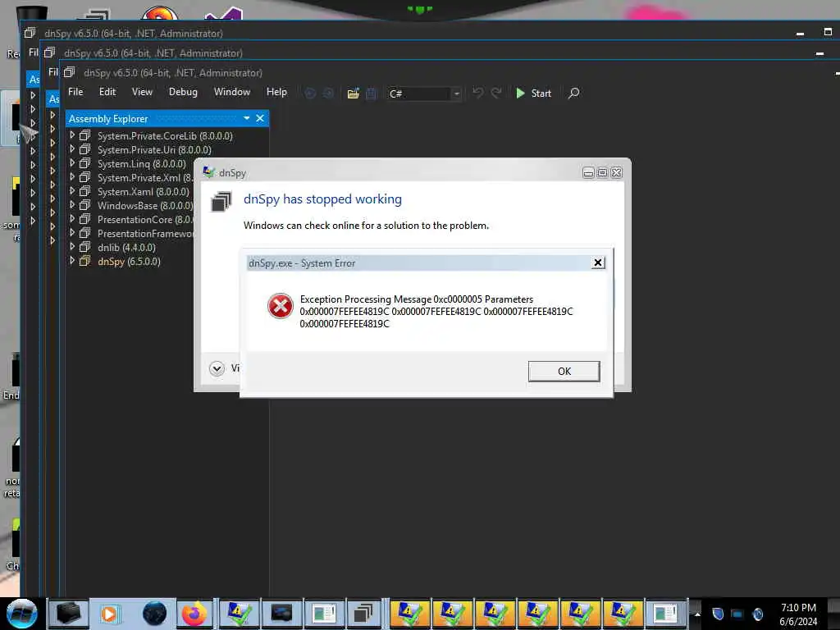Open the View menu
The image size is (840, 630).
tap(142, 92)
